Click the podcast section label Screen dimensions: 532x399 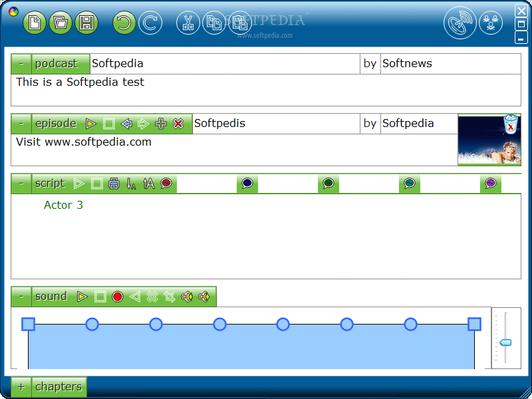point(57,64)
